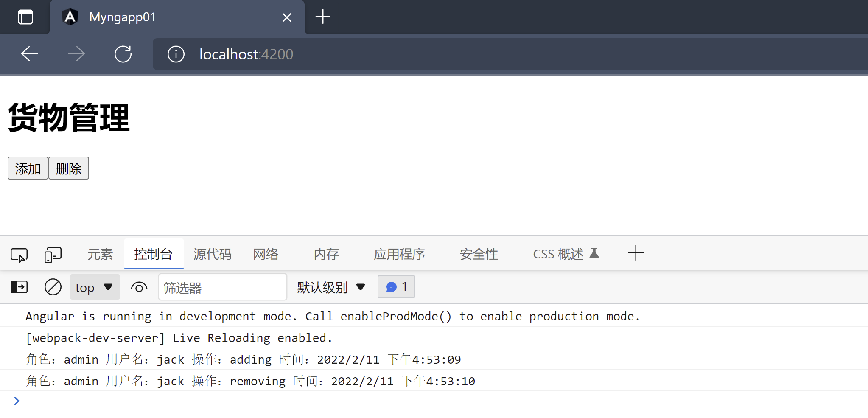Reload the localhost page
The height and width of the screenshot is (418, 868).
(x=123, y=54)
